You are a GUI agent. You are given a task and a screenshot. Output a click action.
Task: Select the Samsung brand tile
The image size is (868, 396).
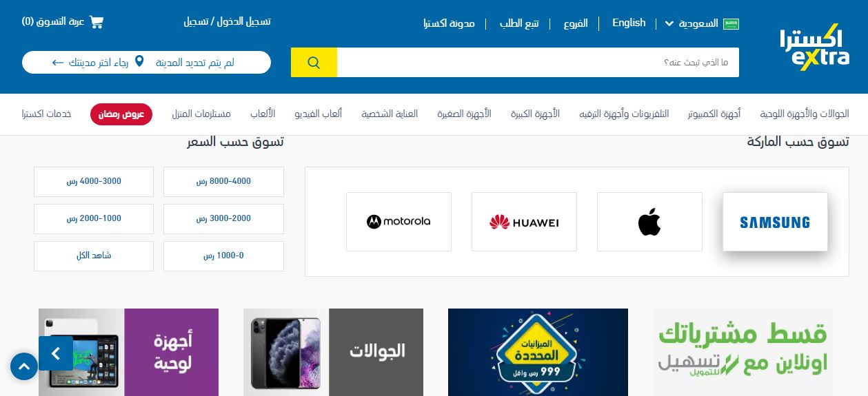tap(775, 222)
